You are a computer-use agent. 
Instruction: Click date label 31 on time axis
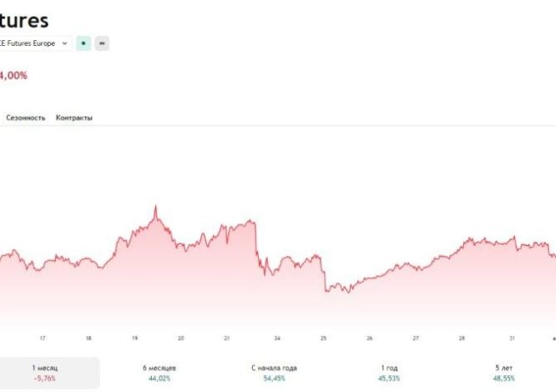(512, 338)
